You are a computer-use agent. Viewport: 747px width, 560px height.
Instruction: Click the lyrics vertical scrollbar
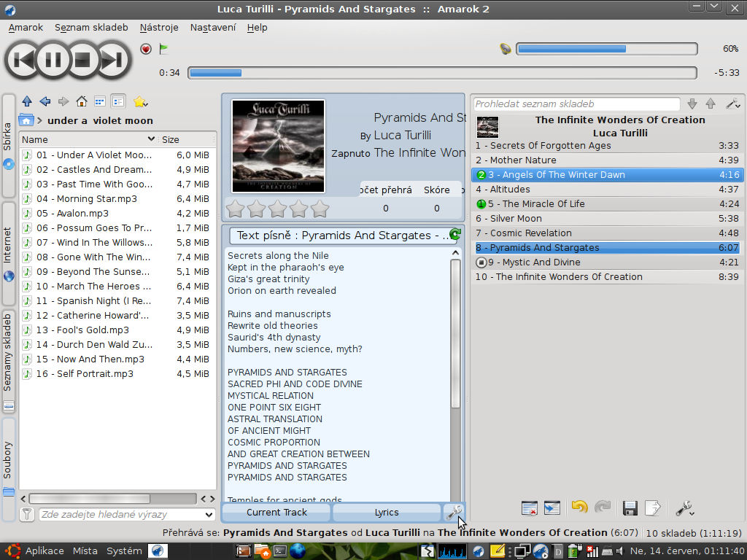pyautogui.click(x=455, y=333)
